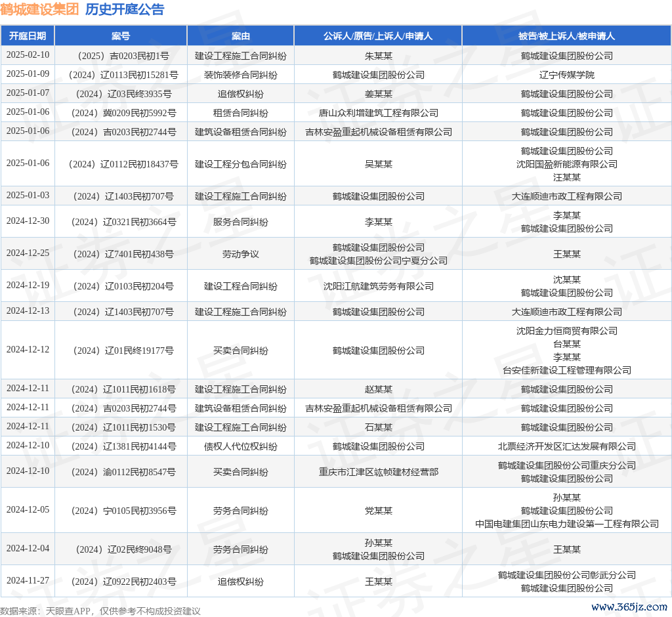Select the date 2024-12-12
Screen dimensions: 672x617
(x=28, y=349)
